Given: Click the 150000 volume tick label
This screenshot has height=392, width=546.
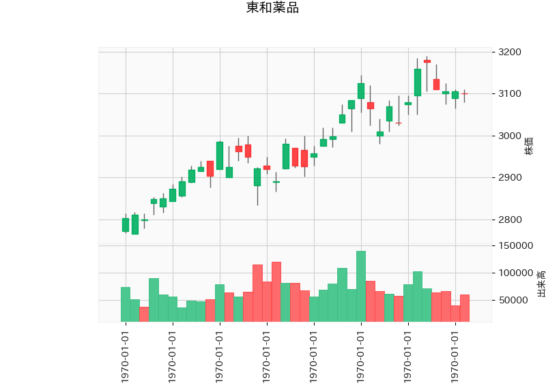Looking at the screenshot, I should click(516, 245).
